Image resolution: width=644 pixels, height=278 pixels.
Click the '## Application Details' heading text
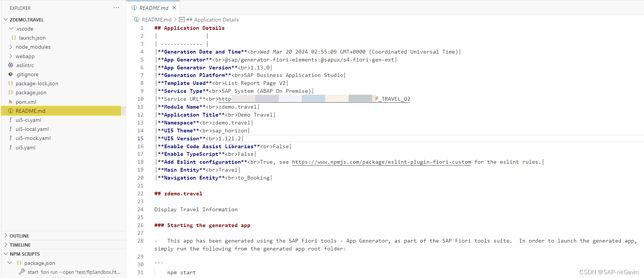point(189,28)
